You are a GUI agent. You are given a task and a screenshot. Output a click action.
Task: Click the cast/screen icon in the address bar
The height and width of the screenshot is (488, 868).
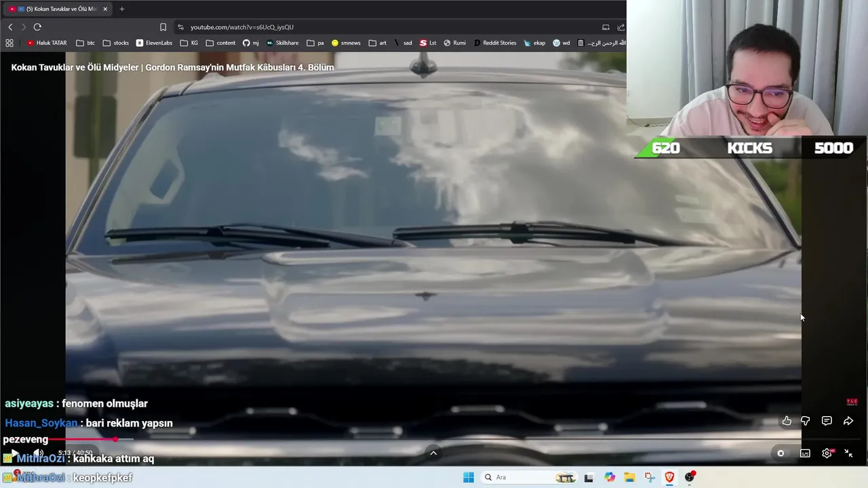tap(606, 27)
